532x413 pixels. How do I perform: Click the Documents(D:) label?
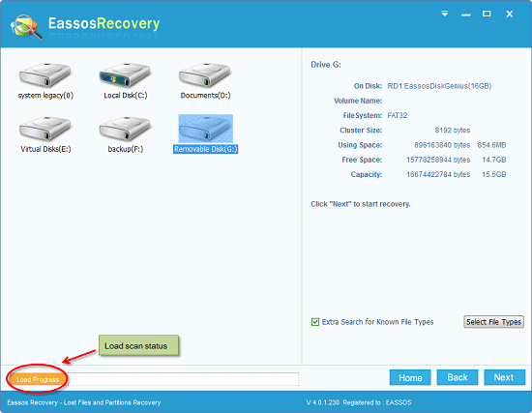point(205,96)
